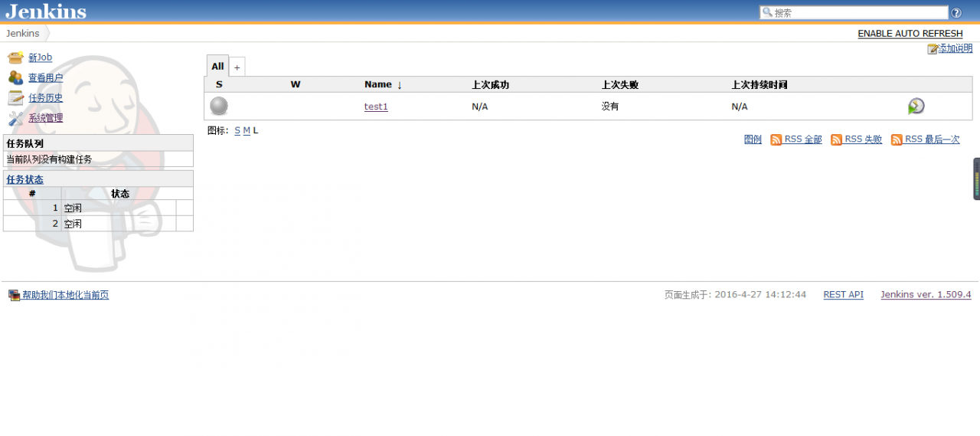Sort by 上次成功 column header

coord(490,85)
